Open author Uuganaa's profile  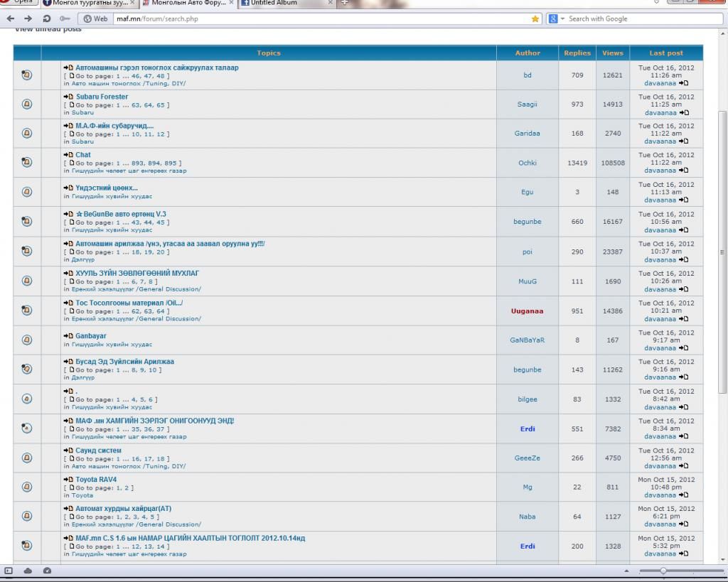(527, 311)
